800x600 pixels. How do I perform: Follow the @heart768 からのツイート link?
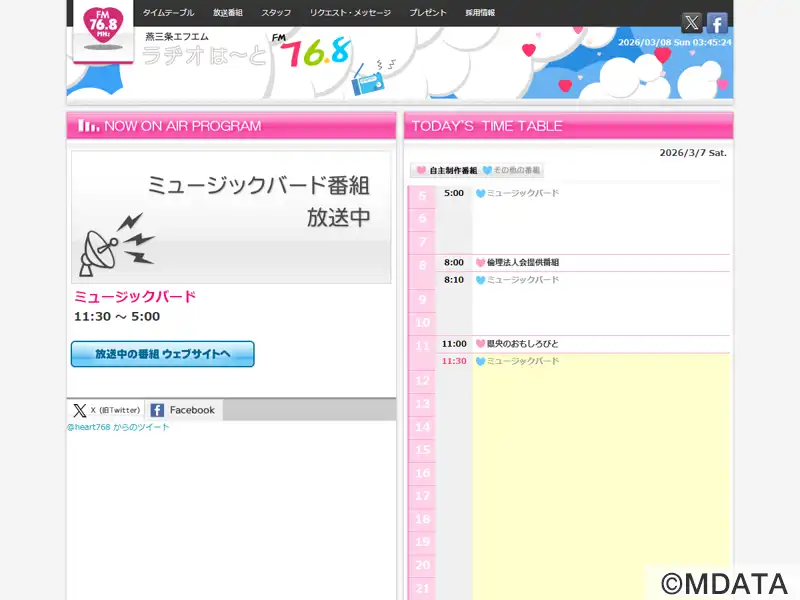click(118, 427)
